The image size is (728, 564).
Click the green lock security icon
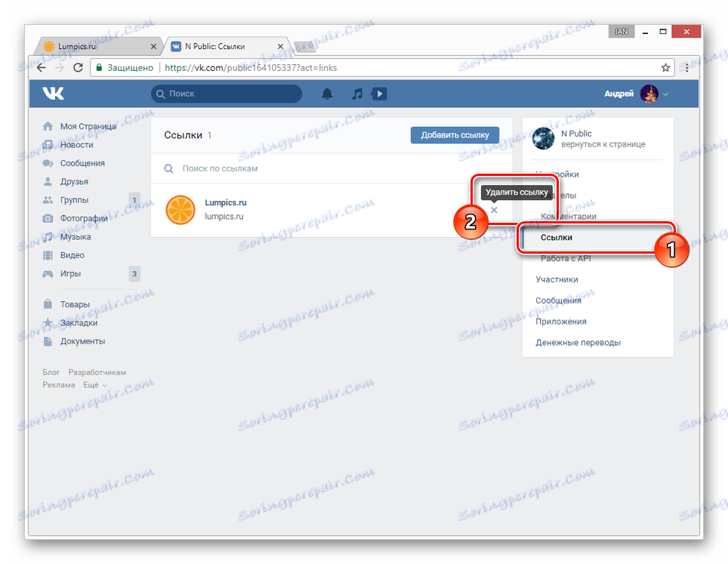click(x=99, y=68)
